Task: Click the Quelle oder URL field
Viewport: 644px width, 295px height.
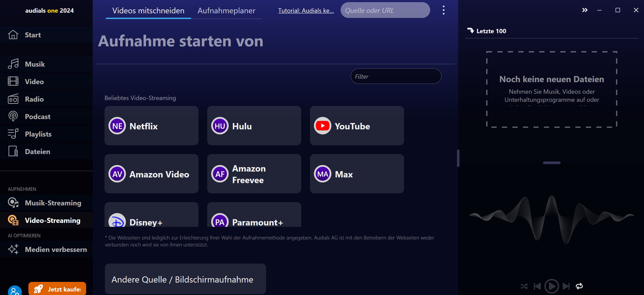Action: [385, 10]
